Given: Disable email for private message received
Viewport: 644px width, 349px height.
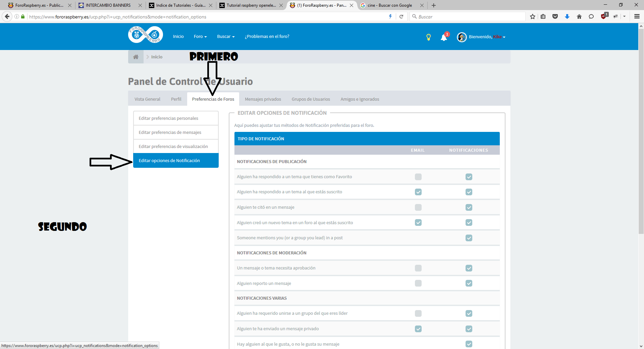Looking at the screenshot, I should [x=418, y=329].
